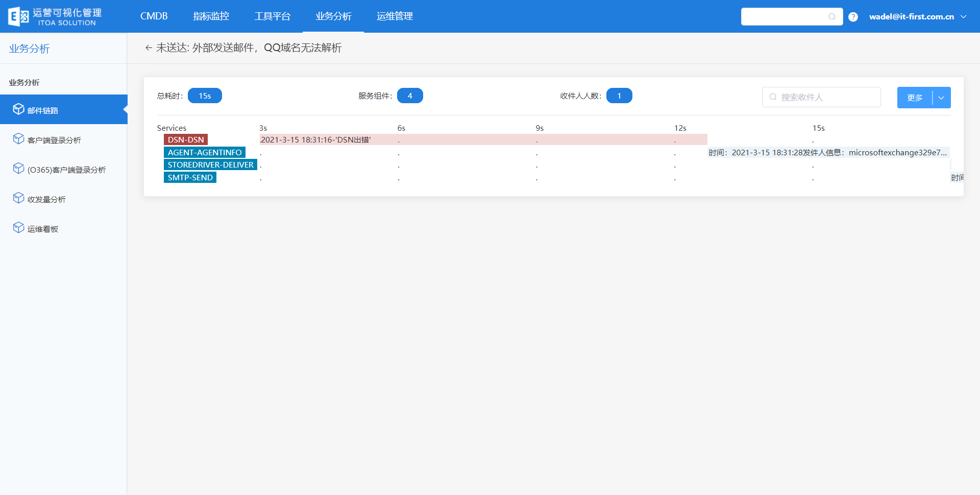Image resolution: width=980 pixels, height=495 pixels.
Task: Open 客户端登录分析 in the sidebar
Action: click(64, 139)
